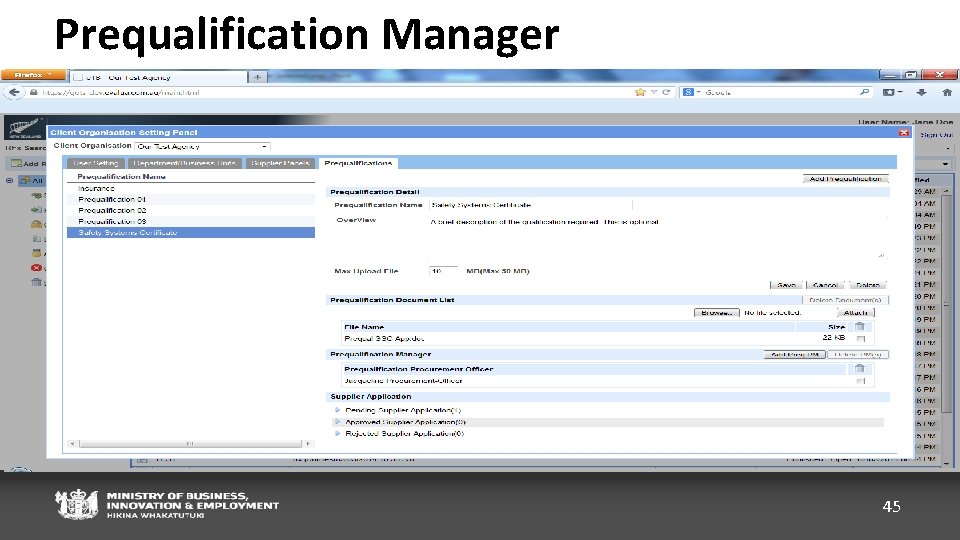Expand Approved Supplier Application

[x=337, y=422]
